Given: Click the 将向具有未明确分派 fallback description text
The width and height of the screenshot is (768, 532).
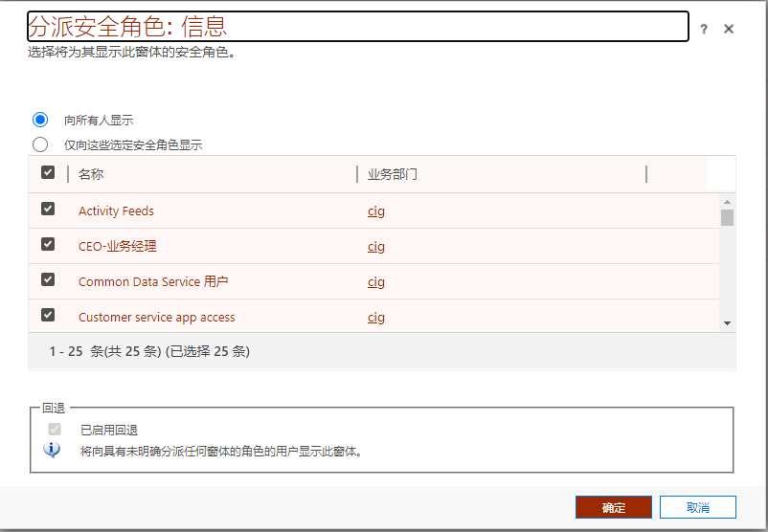Looking at the screenshot, I should pos(221,452).
